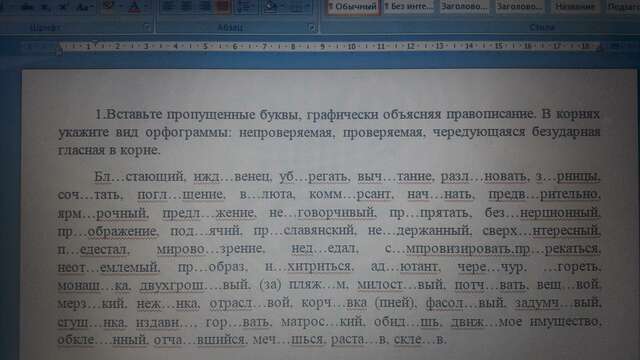Screen dimensions: 640x360
Task: Click the word нач…нать
Action: click(441, 195)
